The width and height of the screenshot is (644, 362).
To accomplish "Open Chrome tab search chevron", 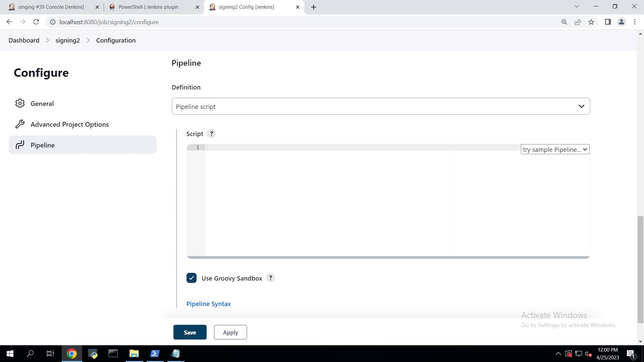I will pos(577,6).
